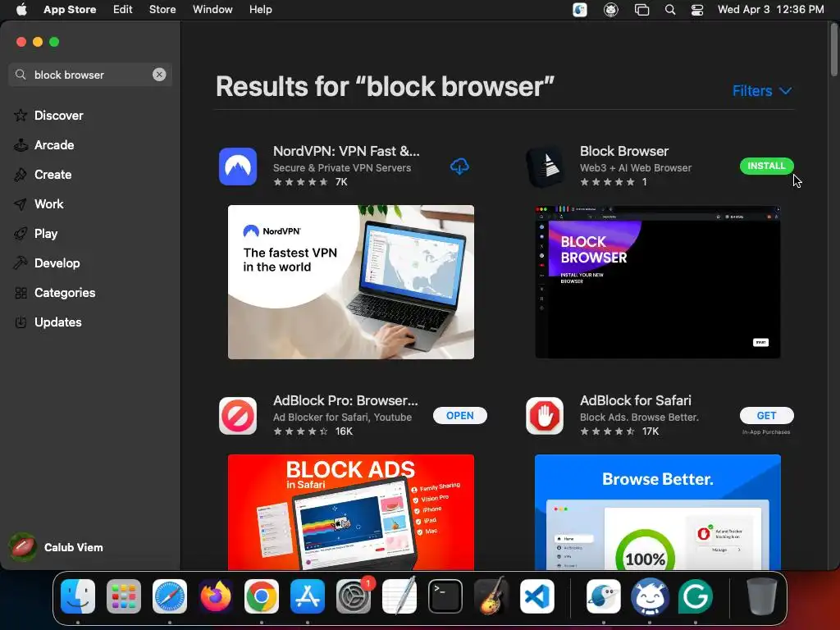840x630 pixels.
Task: Open Spotlight search in the menu bar
Action: point(669,10)
